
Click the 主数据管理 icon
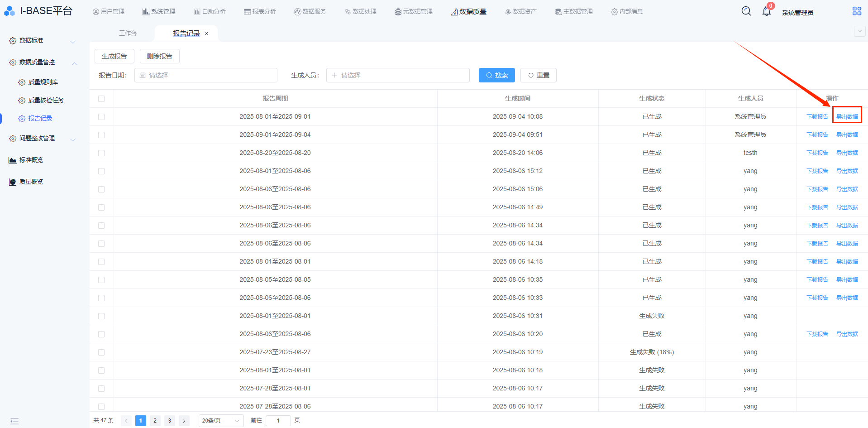click(x=558, y=12)
